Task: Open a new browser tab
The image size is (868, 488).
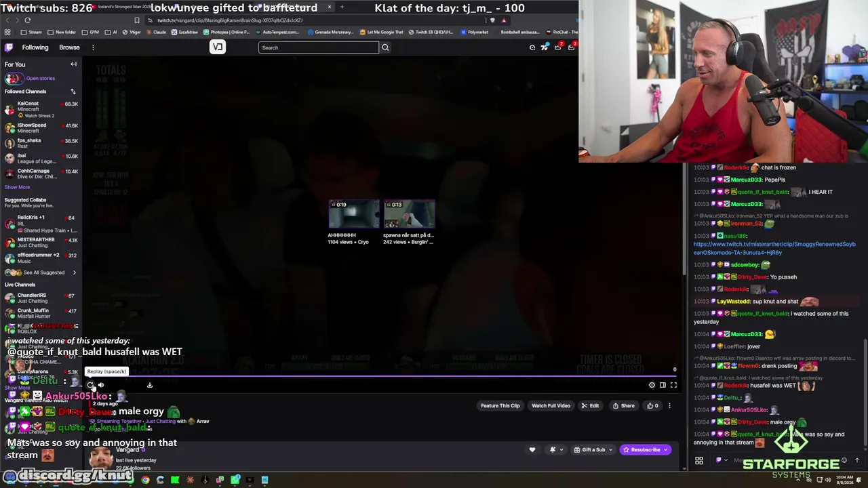Action: 342,7
